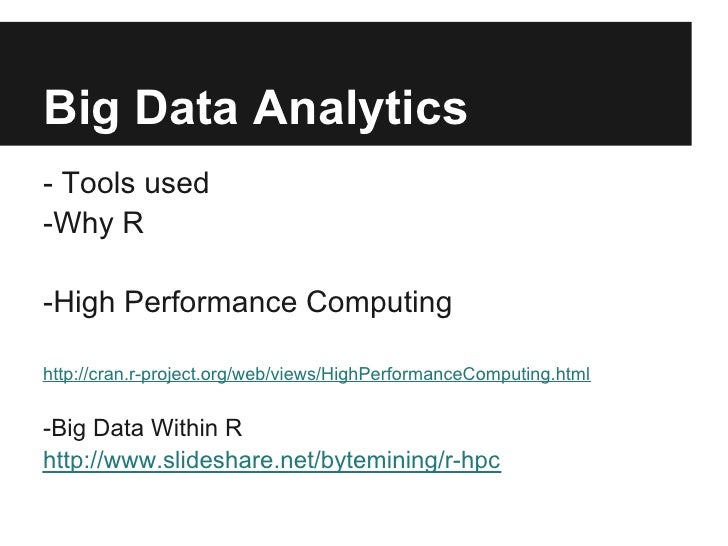Click the word "Tools" in the first bullet
Screen dimensions: 728x546
(x=98, y=183)
